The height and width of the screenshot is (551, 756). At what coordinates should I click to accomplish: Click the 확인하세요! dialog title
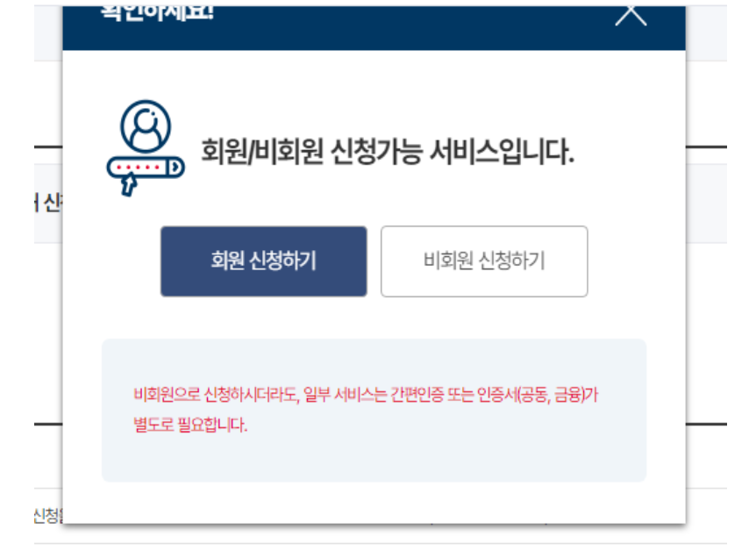pos(157,14)
